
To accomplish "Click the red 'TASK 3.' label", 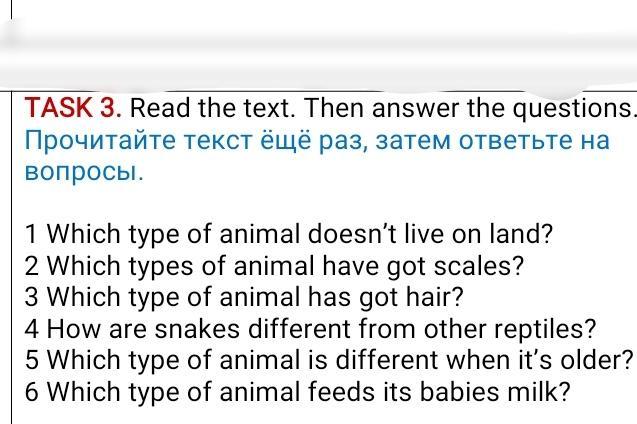I will click(x=73, y=107).
